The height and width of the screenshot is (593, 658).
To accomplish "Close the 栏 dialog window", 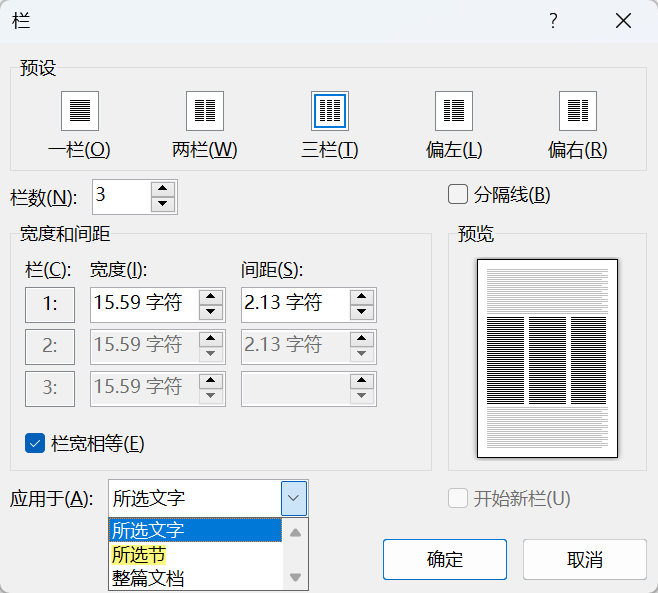I will [x=623, y=20].
